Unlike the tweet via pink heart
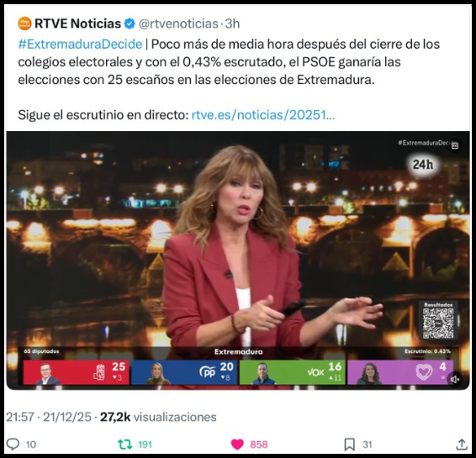This screenshot has width=476, height=458. pos(237,445)
